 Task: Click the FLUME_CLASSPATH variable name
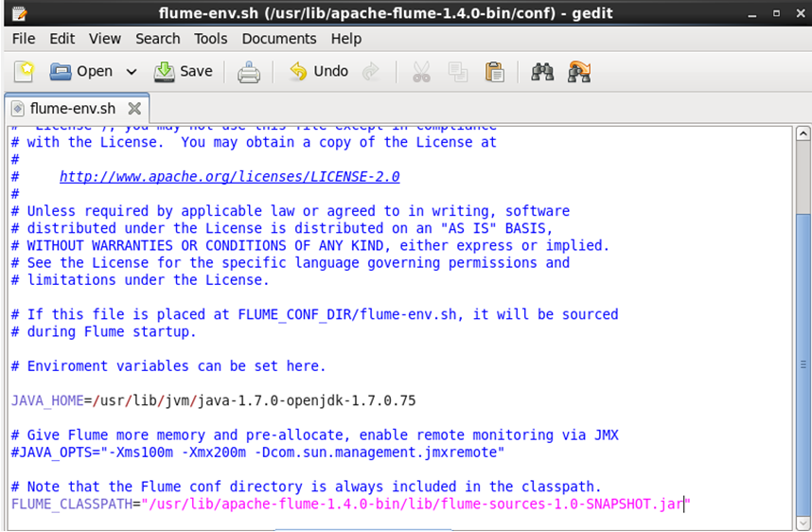72,504
